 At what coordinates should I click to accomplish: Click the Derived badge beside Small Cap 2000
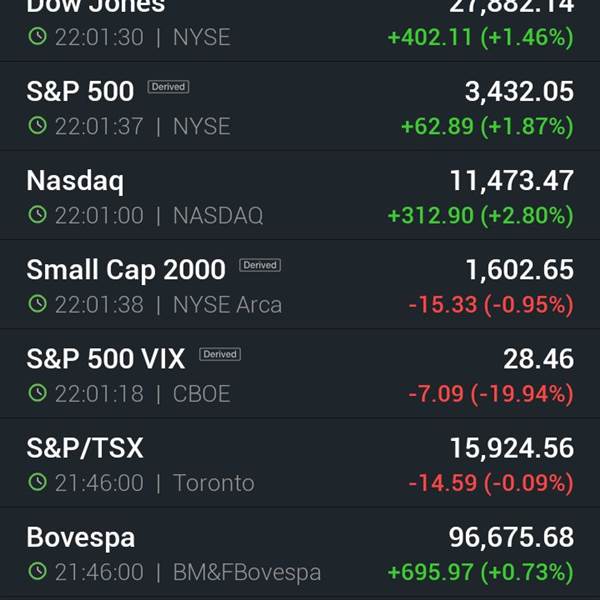click(x=260, y=265)
